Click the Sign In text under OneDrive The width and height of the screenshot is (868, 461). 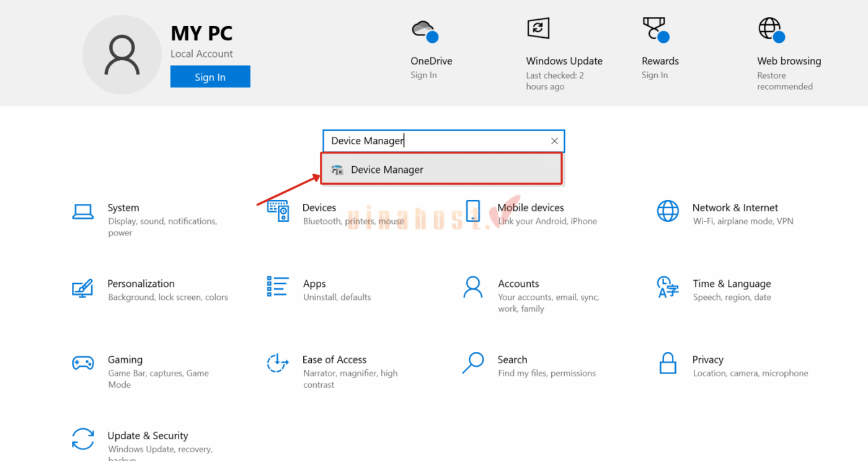(x=423, y=75)
